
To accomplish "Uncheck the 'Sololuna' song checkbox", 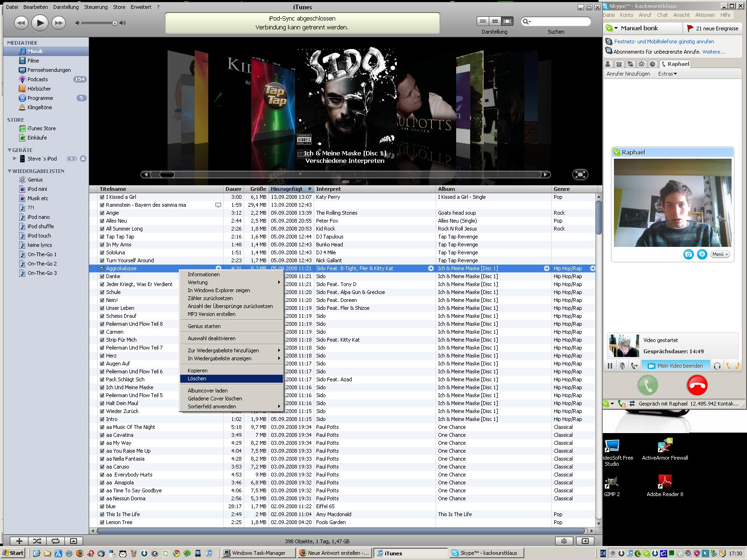I will (102, 252).
